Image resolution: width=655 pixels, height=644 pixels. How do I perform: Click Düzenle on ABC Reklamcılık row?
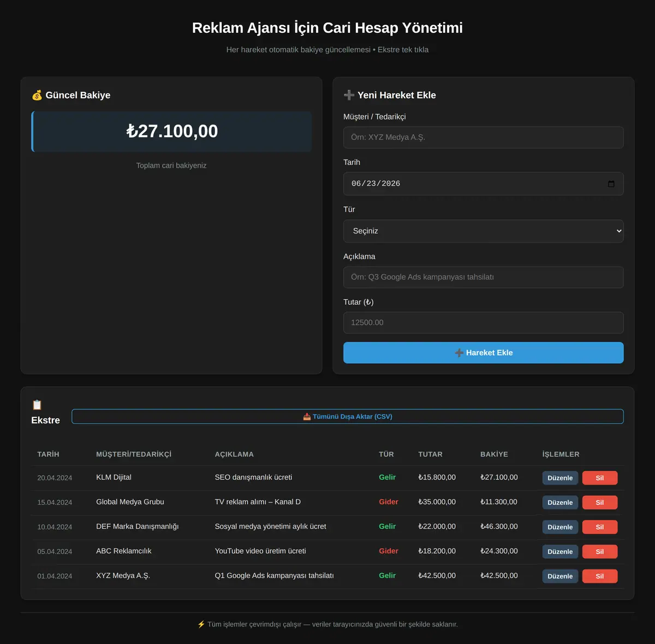560,552
